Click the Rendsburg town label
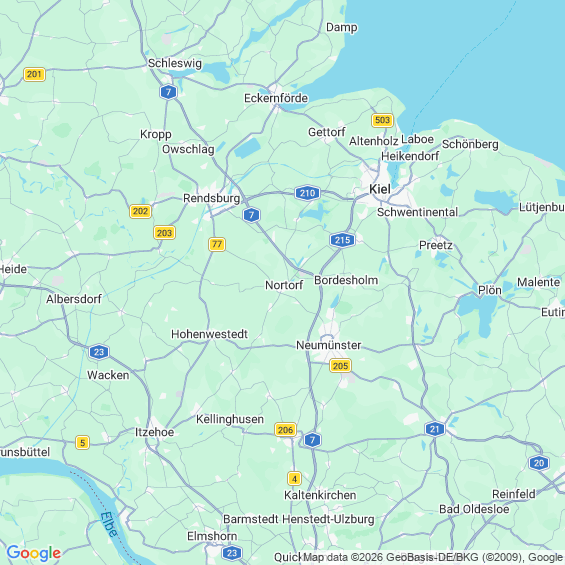 (x=212, y=198)
